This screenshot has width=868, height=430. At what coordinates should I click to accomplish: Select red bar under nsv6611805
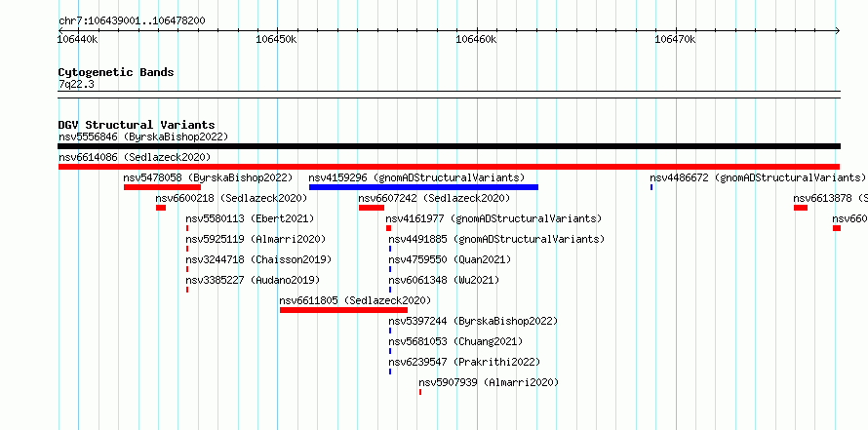(343, 310)
